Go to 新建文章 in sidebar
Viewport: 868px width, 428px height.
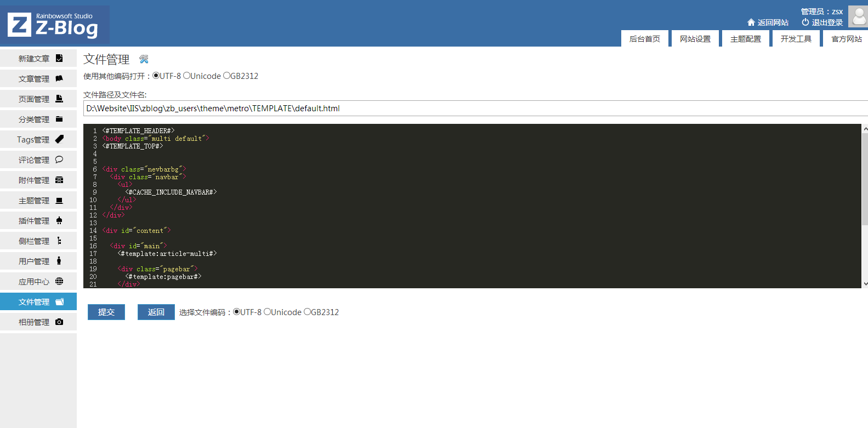[38, 58]
